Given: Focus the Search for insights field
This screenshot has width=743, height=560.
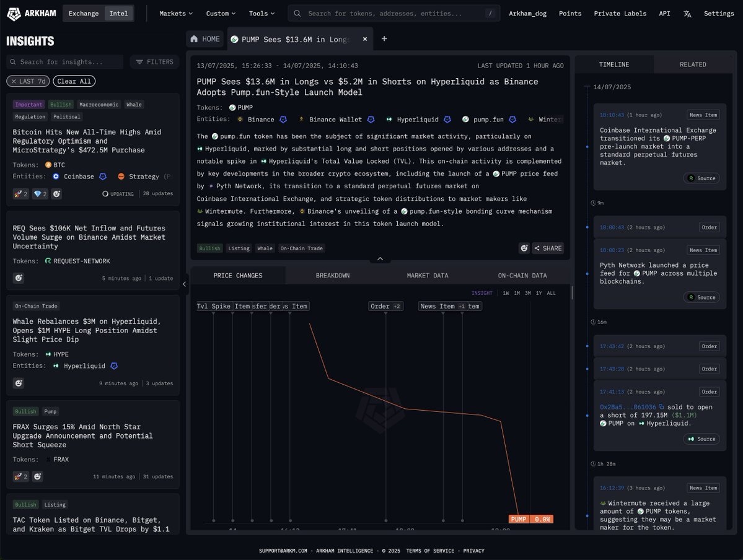Looking at the screenshot, I should point(65,62).
